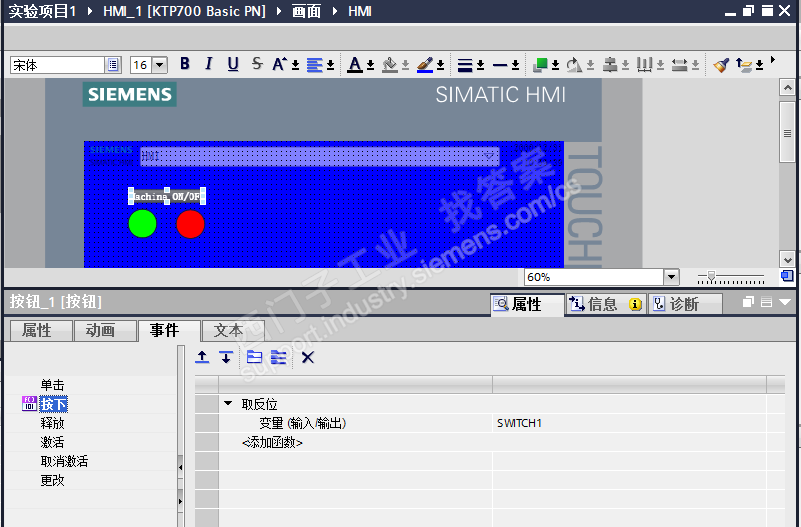Float the inspector window icon

click(x=748, y=302)
